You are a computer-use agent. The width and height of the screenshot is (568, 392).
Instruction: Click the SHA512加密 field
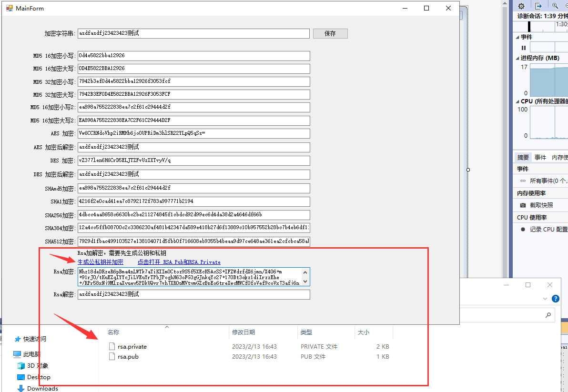(x=194, y=241)
